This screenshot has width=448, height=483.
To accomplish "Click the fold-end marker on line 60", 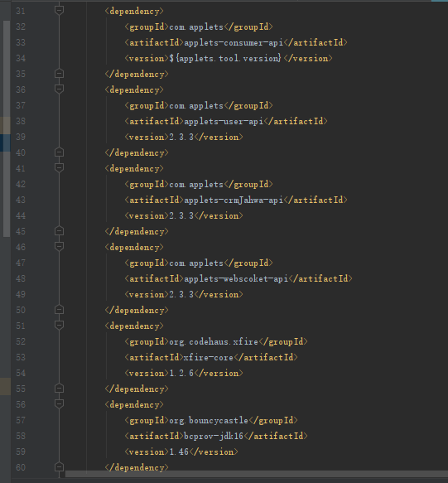I will (59, 467).
